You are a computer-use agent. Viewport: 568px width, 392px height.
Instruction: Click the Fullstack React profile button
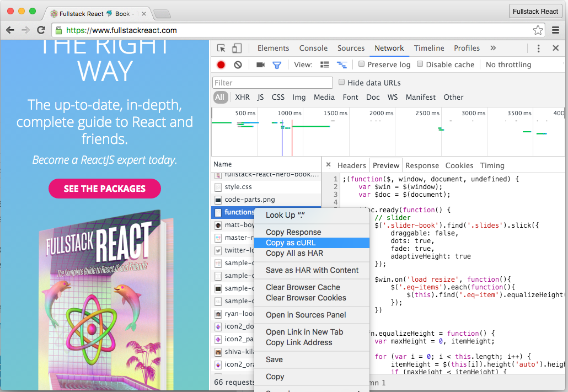click(535, 12)
